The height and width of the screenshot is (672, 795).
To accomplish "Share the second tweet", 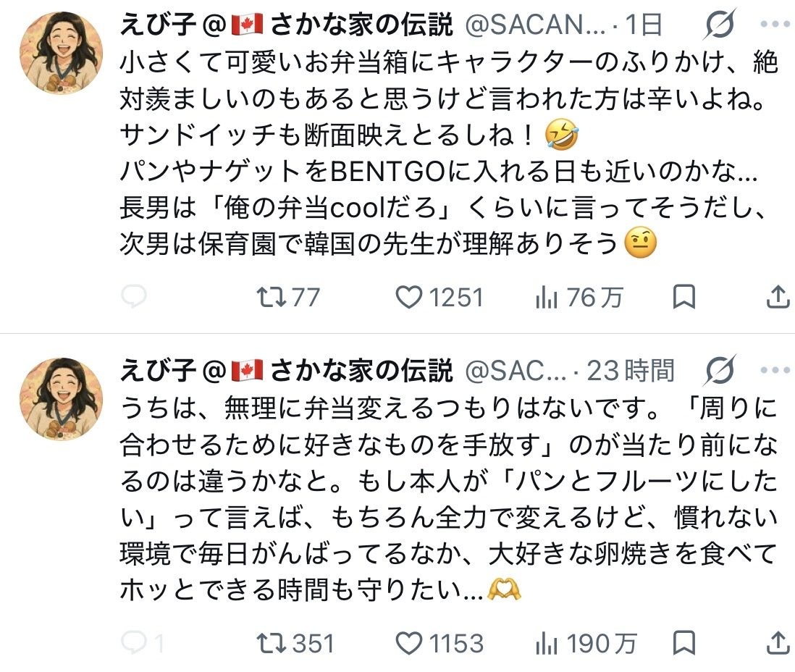I will (x=778, y=643).
